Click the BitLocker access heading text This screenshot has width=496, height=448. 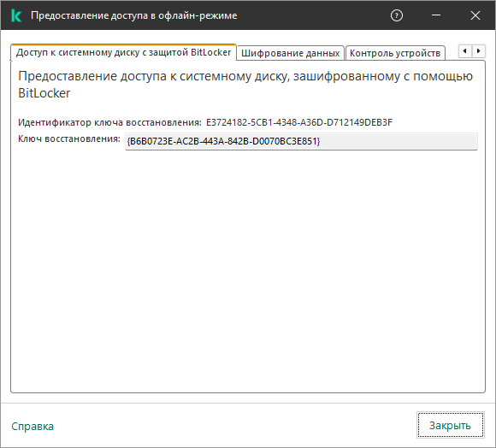pyautogui.click(x=245, y=85)
